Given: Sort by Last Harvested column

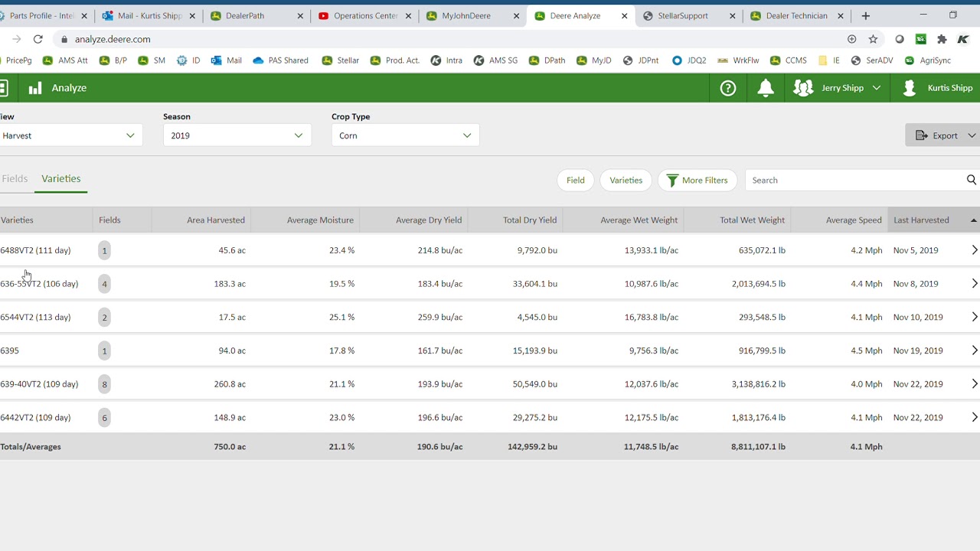Looking at the screenshot, I should coord(934,220).
